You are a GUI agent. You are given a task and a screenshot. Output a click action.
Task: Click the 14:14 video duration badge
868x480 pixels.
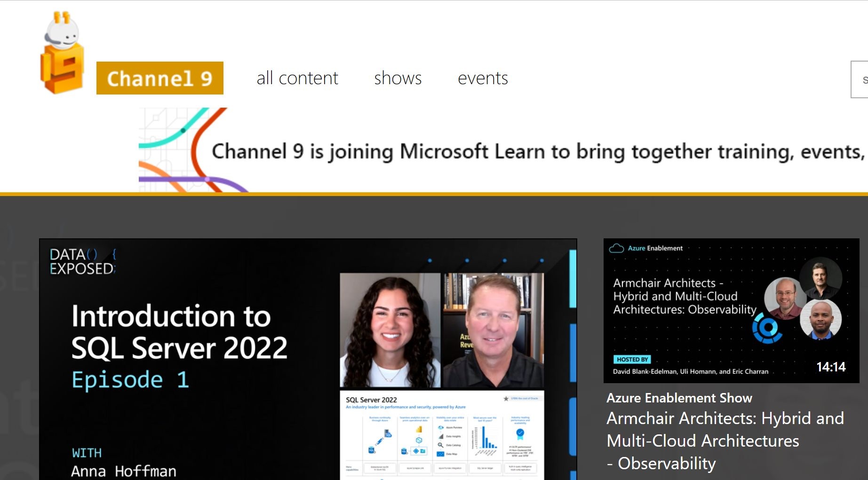831,367
